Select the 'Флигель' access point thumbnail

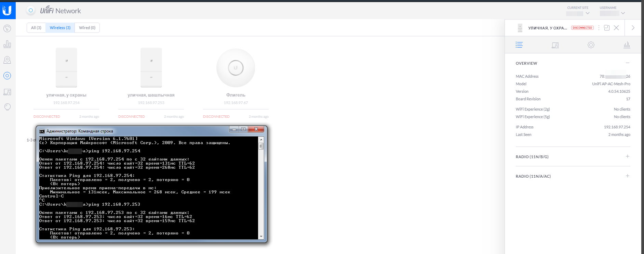236,68
